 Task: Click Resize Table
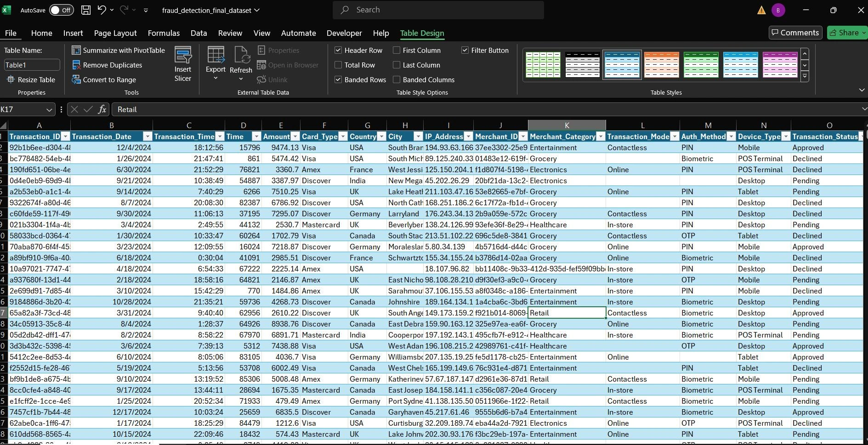[x=31, y=79]
